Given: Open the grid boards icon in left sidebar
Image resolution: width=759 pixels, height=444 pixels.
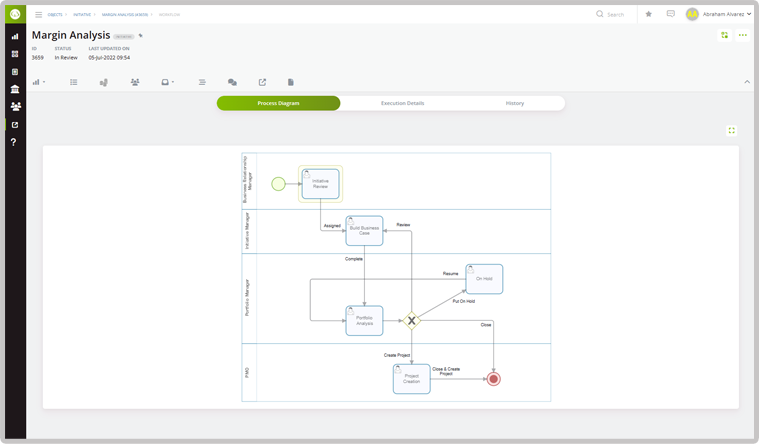Looking at the screenshot, I should point(15,54).
